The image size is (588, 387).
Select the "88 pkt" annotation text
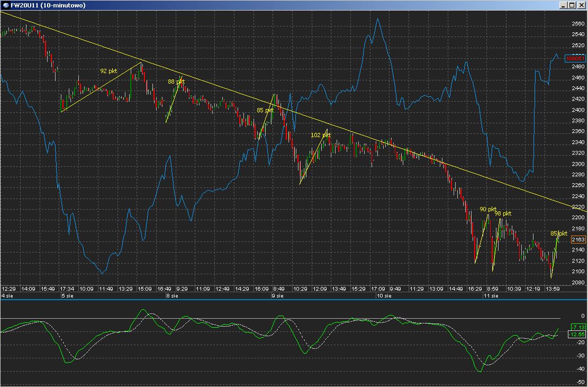(176, 82)
